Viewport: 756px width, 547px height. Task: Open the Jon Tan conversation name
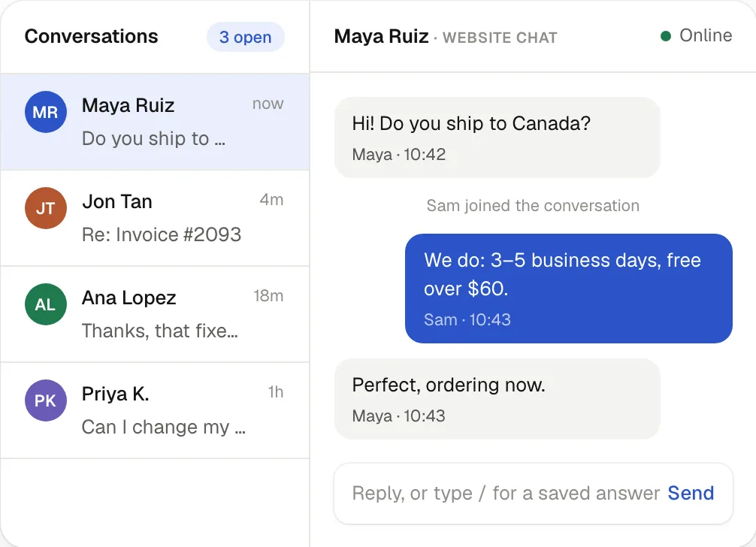117,201
